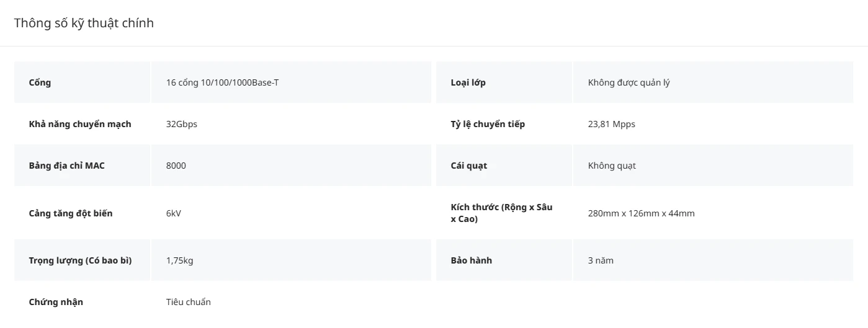Click the 23,81 Mpps value
This screenshot has height=328, width=868.
click(x=612, y=124)
